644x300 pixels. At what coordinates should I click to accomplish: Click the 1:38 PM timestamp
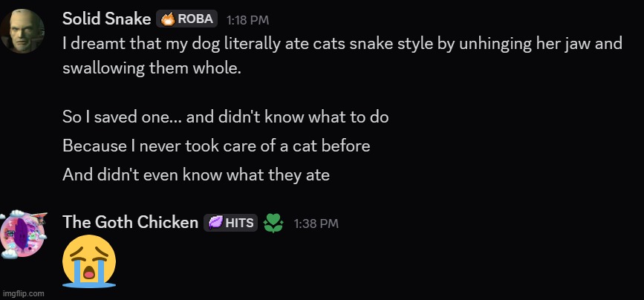pyautogui.click(x=316, y=223)
